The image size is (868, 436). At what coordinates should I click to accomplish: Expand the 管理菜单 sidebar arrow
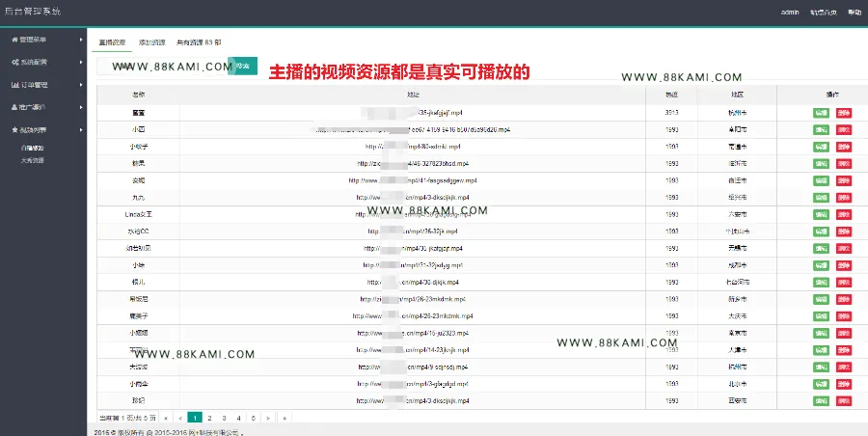pos(81,40)
